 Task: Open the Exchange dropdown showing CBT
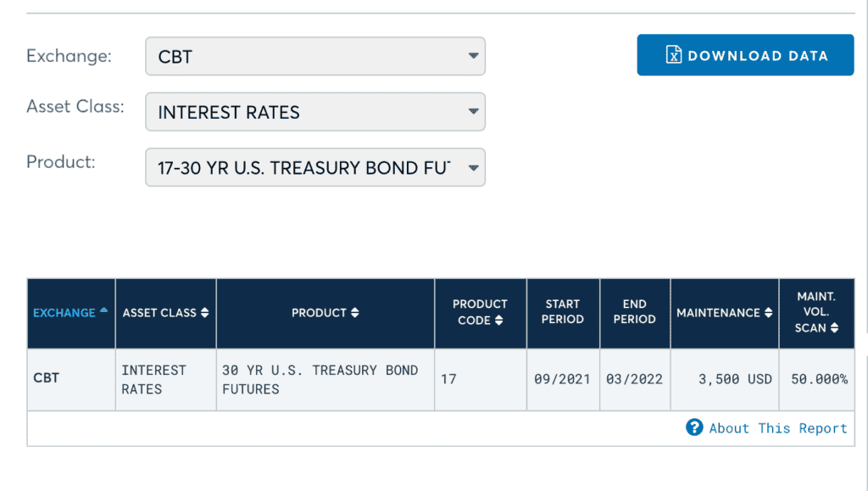coord(315,57)
